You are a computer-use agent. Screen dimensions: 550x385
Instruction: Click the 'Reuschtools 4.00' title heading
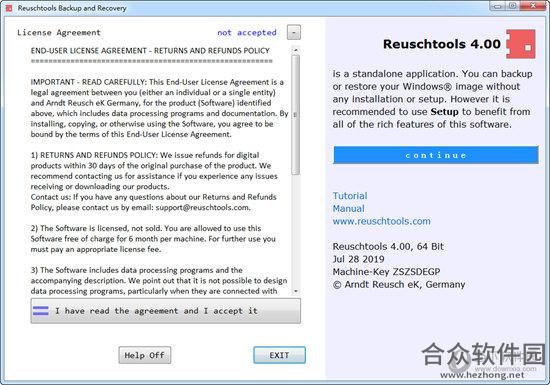point(442,44)
